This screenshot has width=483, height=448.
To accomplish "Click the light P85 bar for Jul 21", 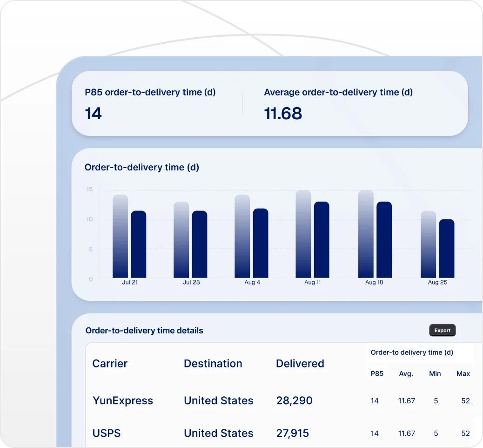I will pos(120,236).
